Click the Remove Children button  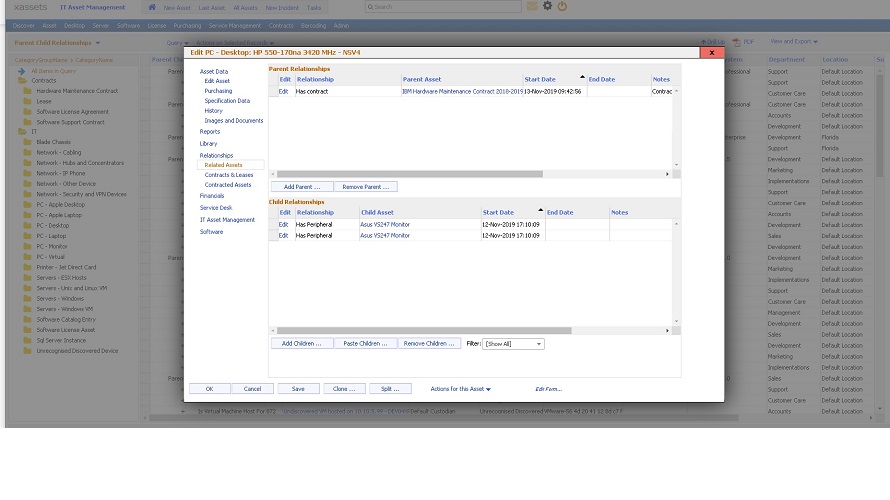click(429, 344)
